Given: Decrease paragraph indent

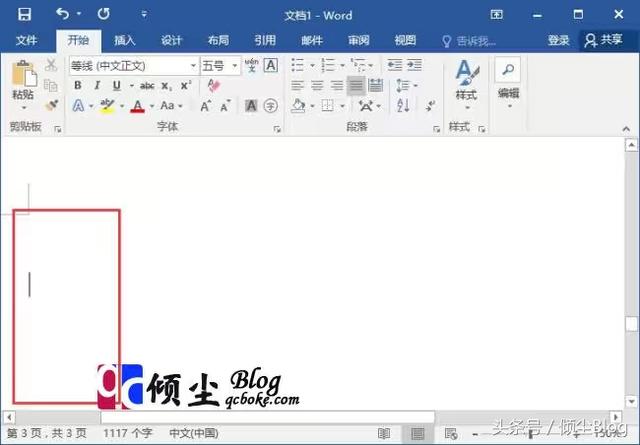Looking at the screenshot, I should point(395,65).
